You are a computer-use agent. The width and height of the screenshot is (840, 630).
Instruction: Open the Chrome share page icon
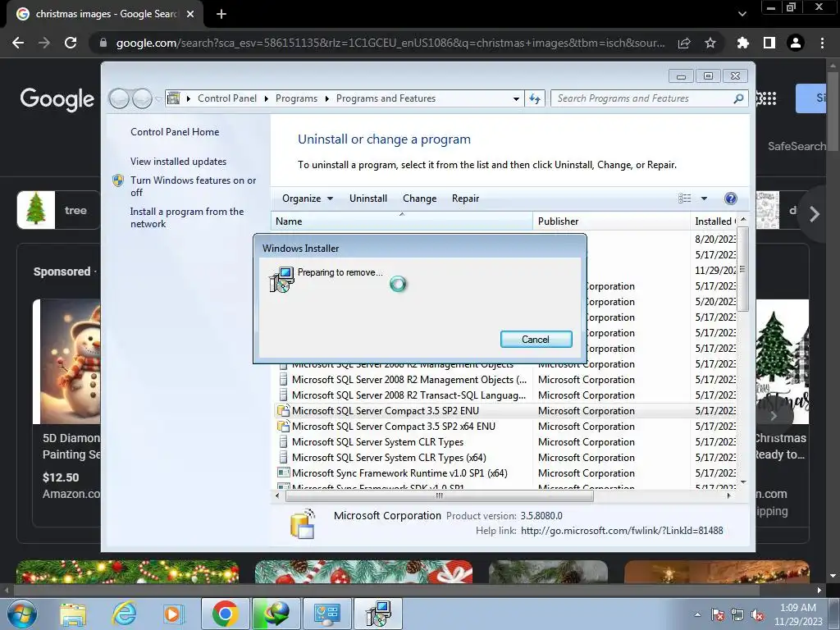[684, 43]
